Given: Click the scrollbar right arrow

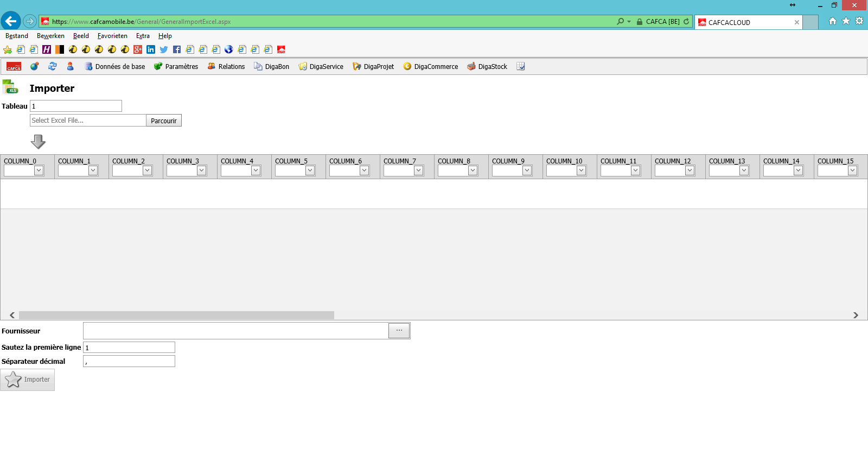Looking at the screenshot, I should coord(856,315).
